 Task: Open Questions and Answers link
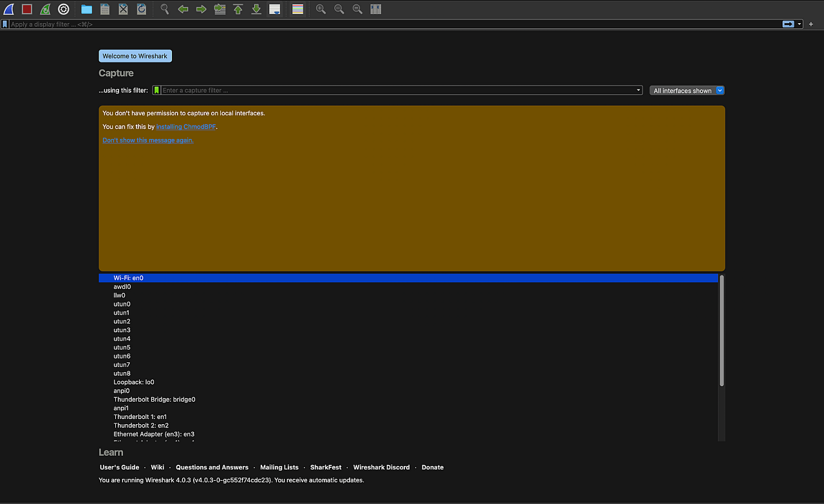pos(212,467)
